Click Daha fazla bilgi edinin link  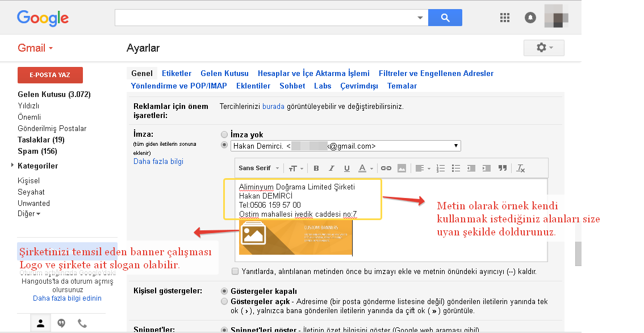tap(68, 298)
